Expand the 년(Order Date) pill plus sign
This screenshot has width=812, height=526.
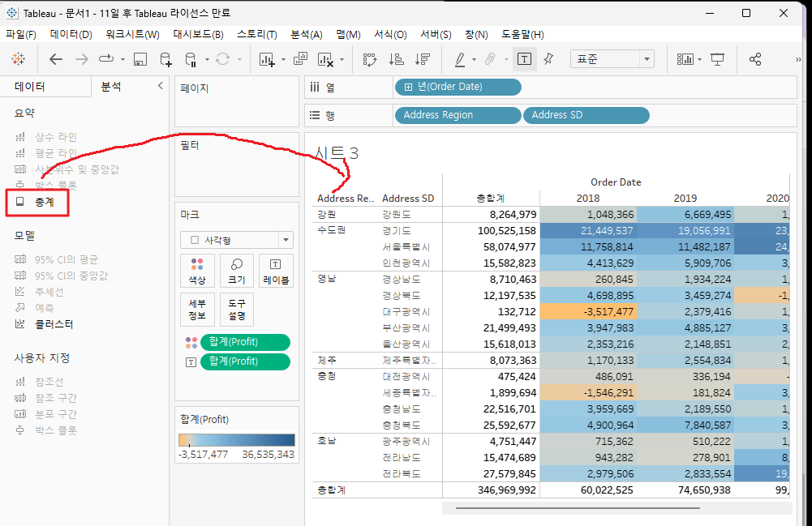(408, 87)
